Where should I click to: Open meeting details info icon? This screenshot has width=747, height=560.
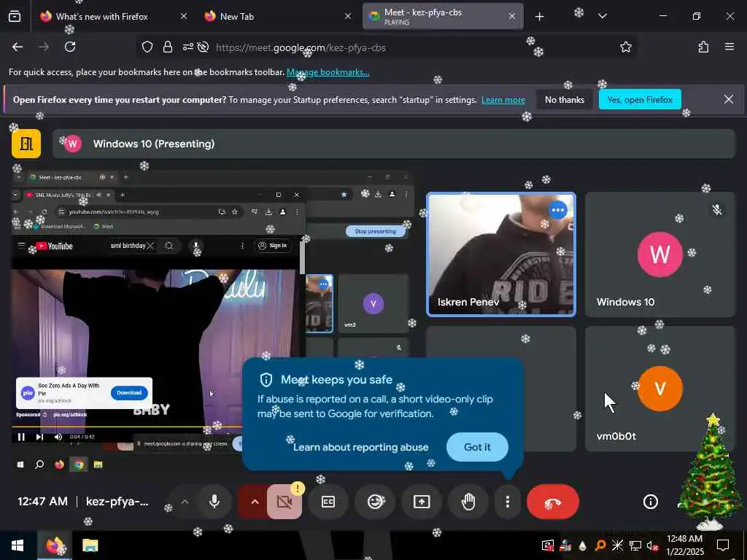(x=650, y=502)
